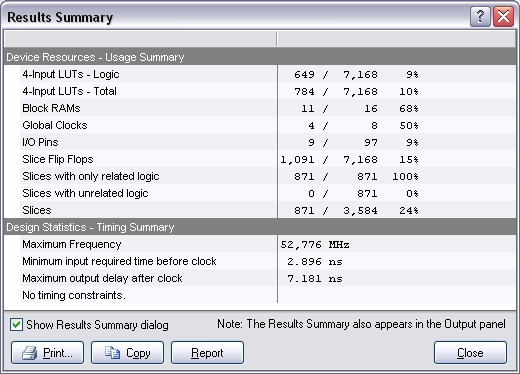Click the 871 / 3,584 24% value
This screenshot has height=374, width=520.
pyautogui.click(x=356, y=211)
